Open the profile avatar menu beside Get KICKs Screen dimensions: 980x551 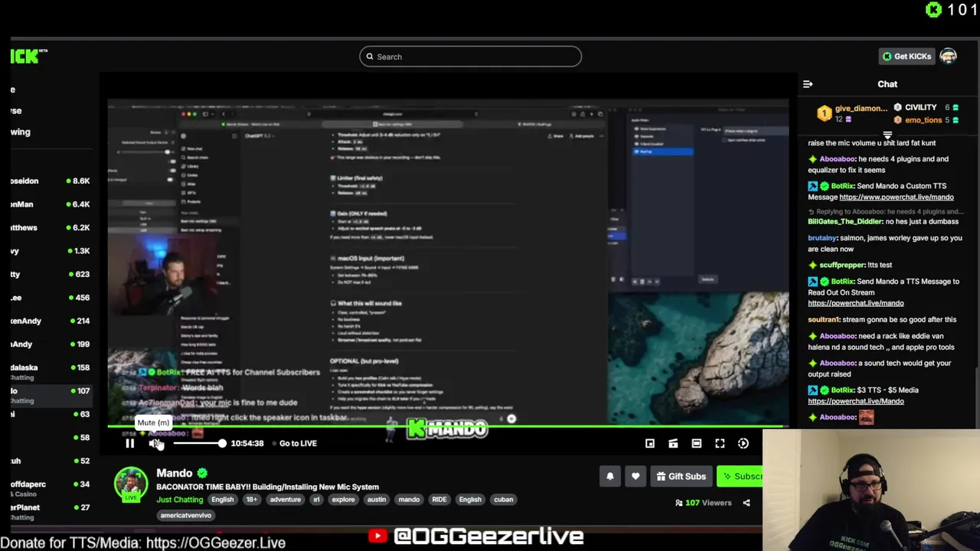(948, 56)
